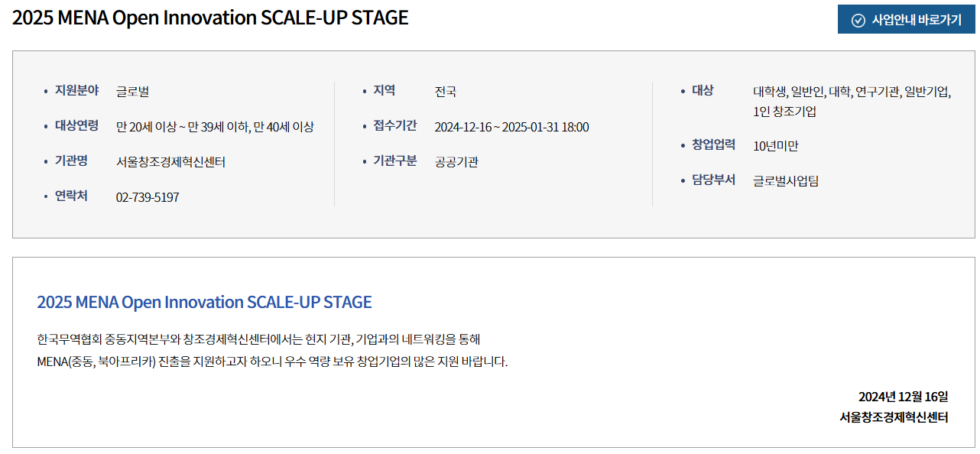Click the 대상연령 age range text

click(215, 127)
